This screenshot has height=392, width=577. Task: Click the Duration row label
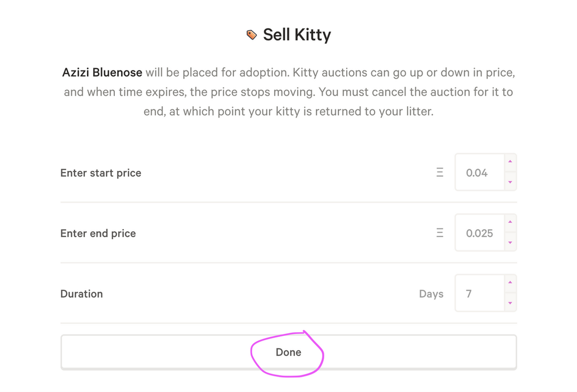(x=81, y=294)
